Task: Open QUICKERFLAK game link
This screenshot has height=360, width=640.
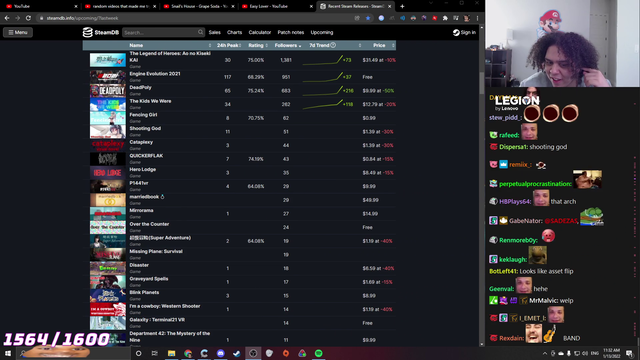Action: (x=146, y=156)
